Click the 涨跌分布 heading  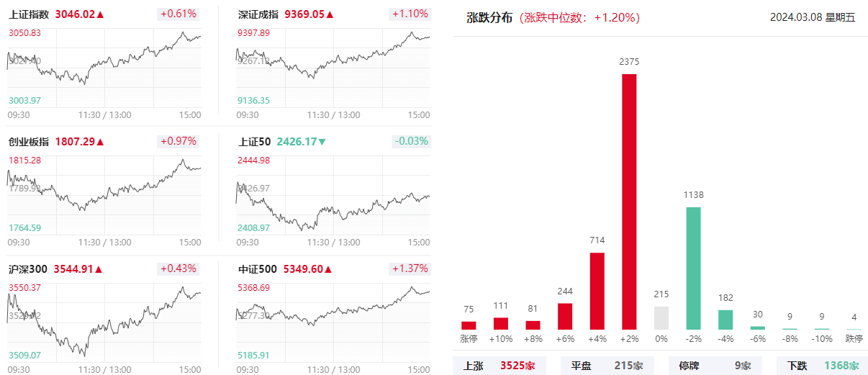(489, 18)
